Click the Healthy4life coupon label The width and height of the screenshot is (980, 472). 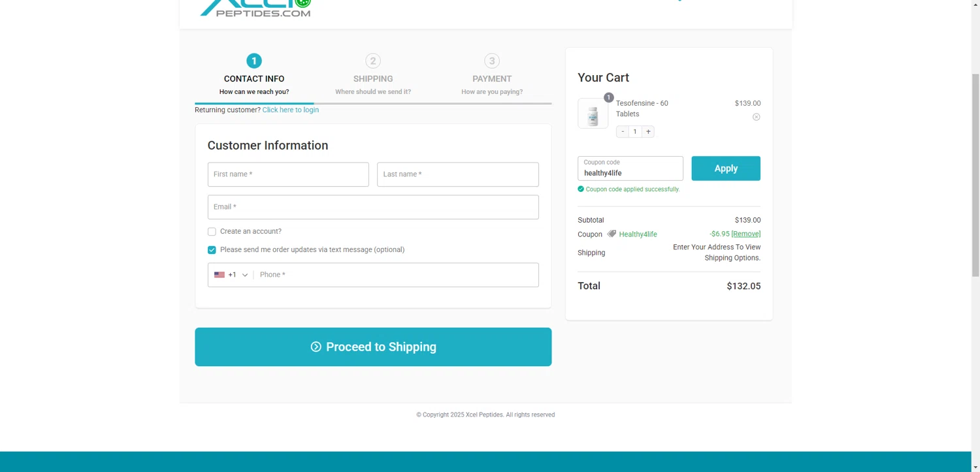(x=638, y=234)
